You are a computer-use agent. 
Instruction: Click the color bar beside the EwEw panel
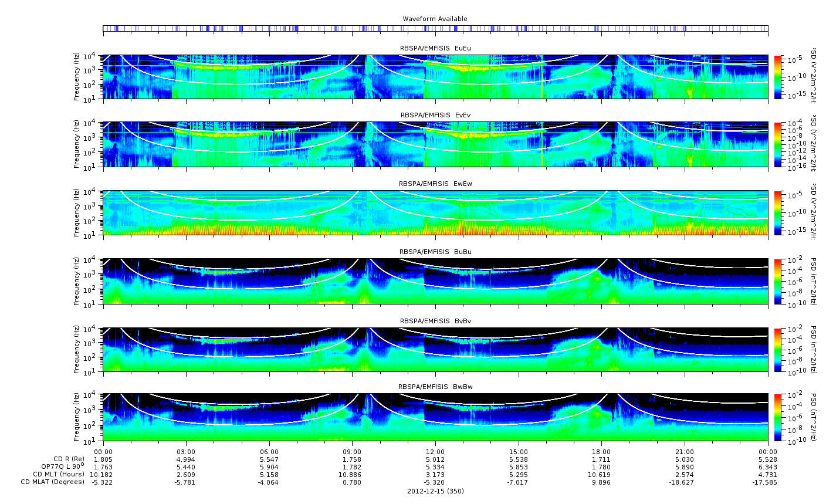tap(778, 213)
